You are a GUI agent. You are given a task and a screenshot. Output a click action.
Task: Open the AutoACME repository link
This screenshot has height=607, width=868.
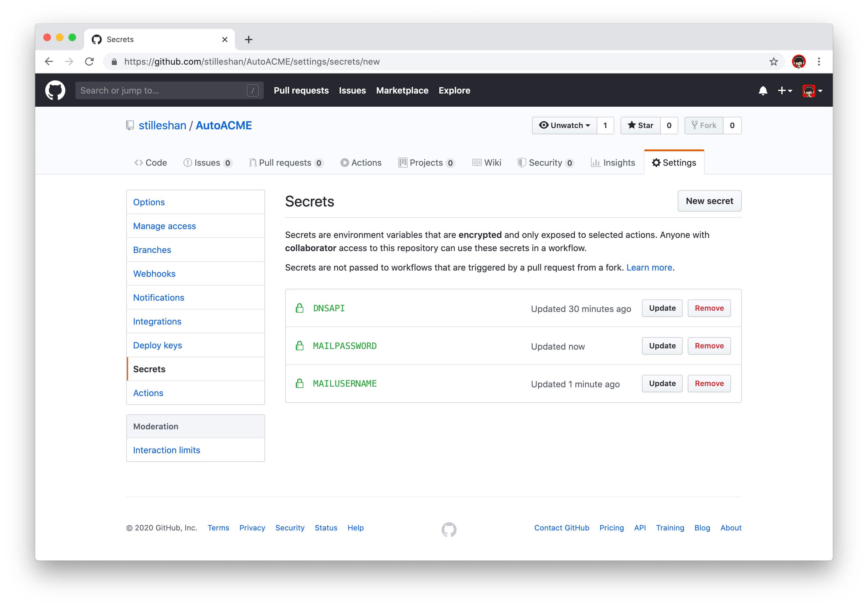223,126
